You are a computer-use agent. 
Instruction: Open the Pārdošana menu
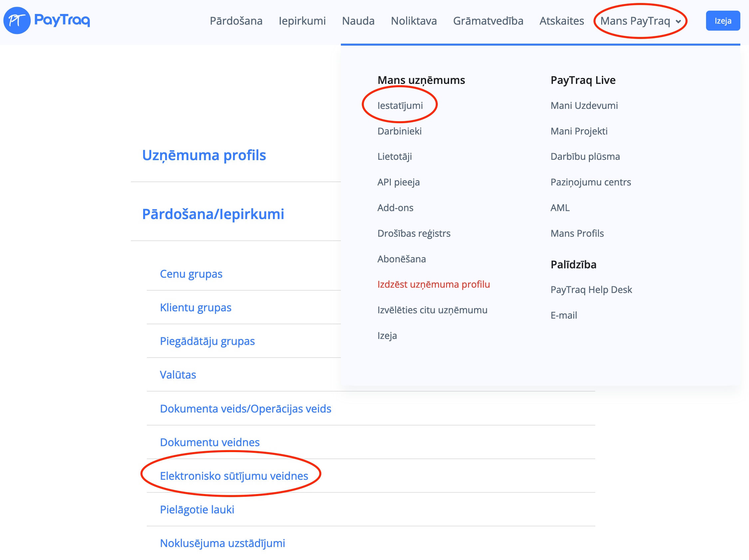point(236,21)
